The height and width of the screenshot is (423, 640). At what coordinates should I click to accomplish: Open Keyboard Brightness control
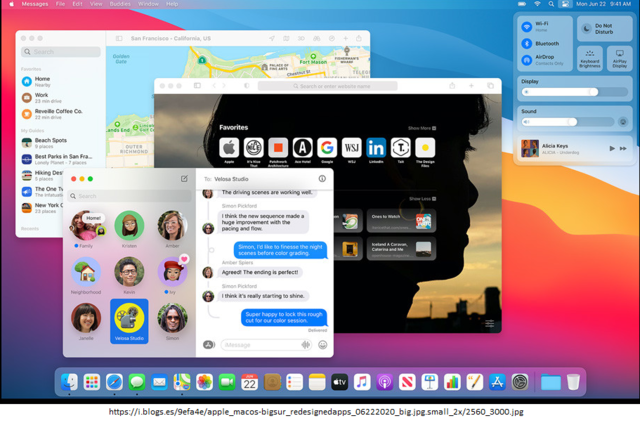(x=590, y=59)
